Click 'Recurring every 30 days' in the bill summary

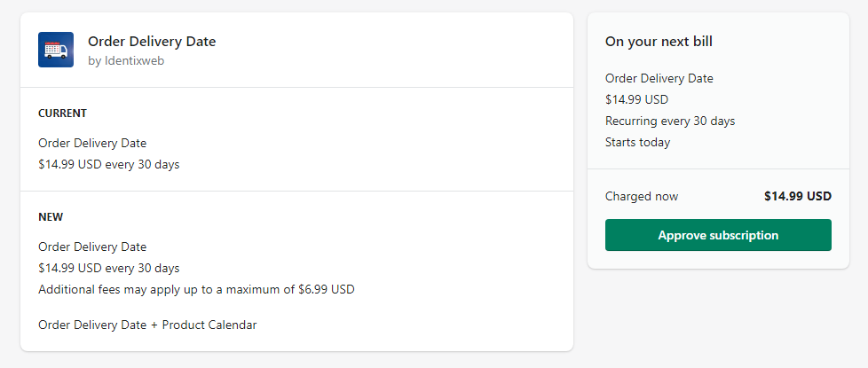(670, 121)
